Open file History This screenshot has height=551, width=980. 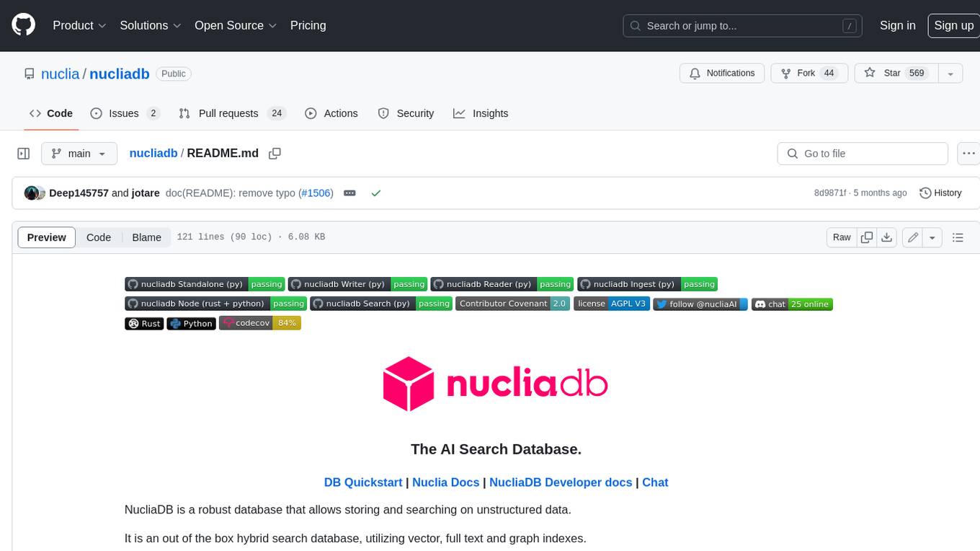point(940,193)
